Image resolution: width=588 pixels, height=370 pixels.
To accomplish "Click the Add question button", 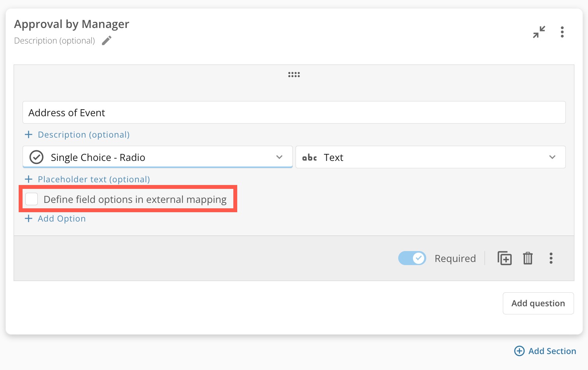I will pyautogui.click(x=538, y=303).
